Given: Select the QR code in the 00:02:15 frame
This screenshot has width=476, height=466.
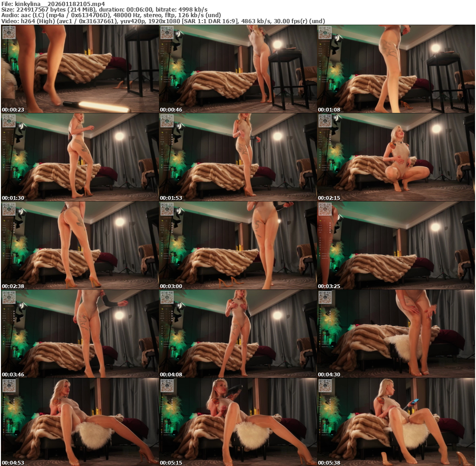Looking at the screenshot, I should [x=325, y=121].
